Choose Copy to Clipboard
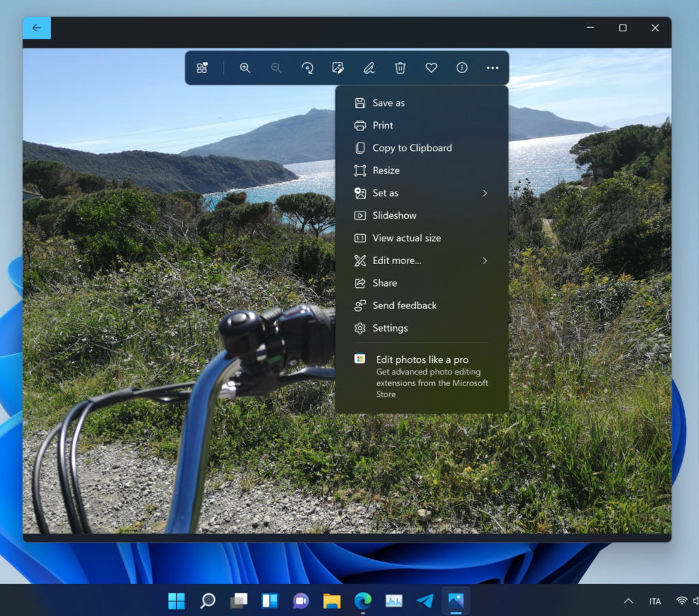This screenshot has height=616, width=699. coord(411,148)
